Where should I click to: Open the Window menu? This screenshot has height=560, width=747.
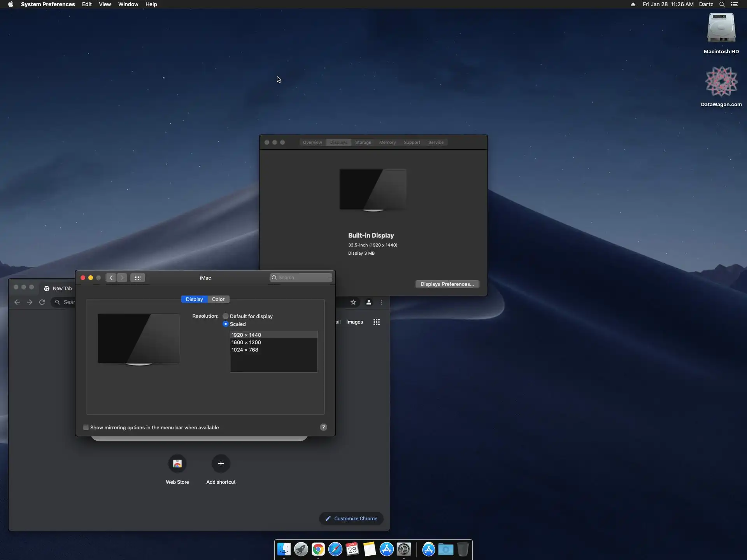tap(128, 4)
